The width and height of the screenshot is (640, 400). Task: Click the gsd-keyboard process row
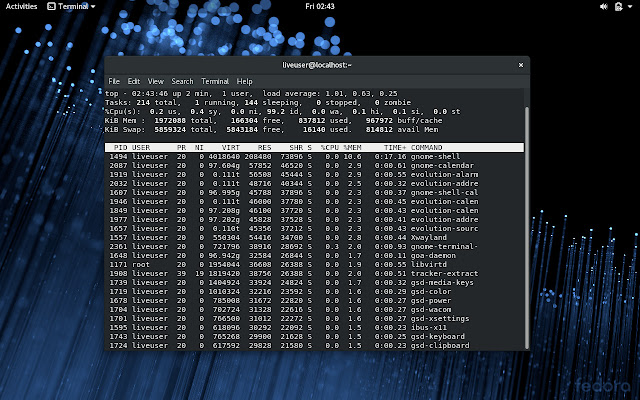pos(314,336)
